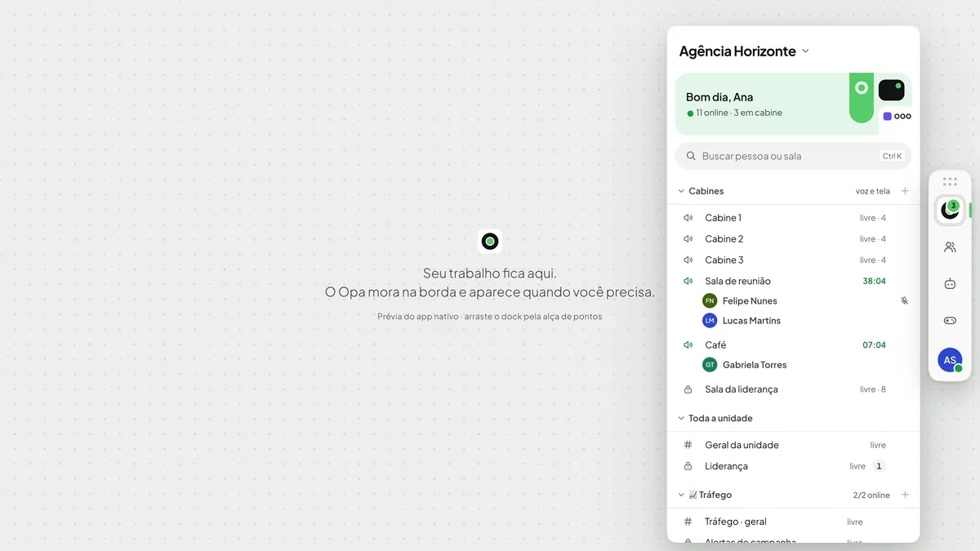The height and width of the screenshot is (551, 980).
Task: Click the magnifier icon in the search bar
Action: [x=691, y=156]
